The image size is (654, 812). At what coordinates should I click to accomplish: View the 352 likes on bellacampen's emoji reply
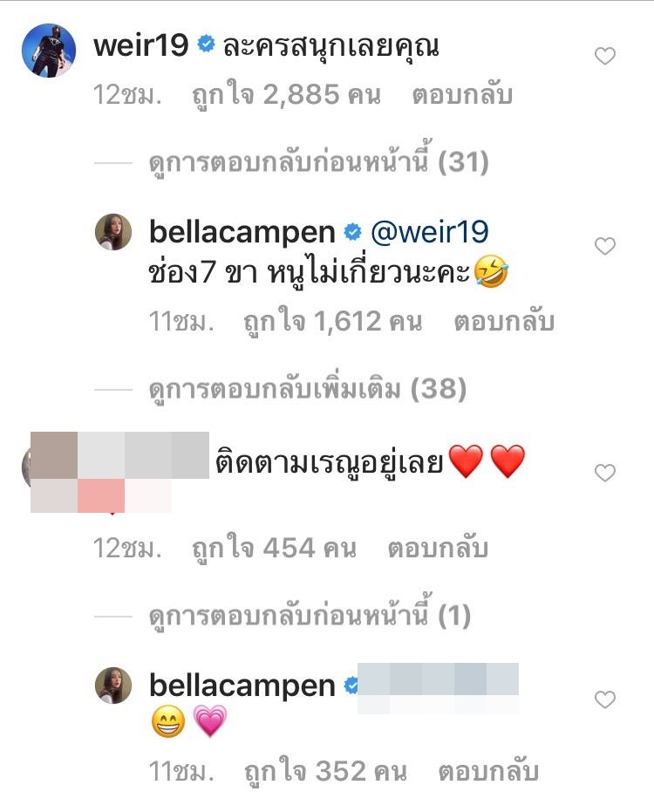[325, 772]
